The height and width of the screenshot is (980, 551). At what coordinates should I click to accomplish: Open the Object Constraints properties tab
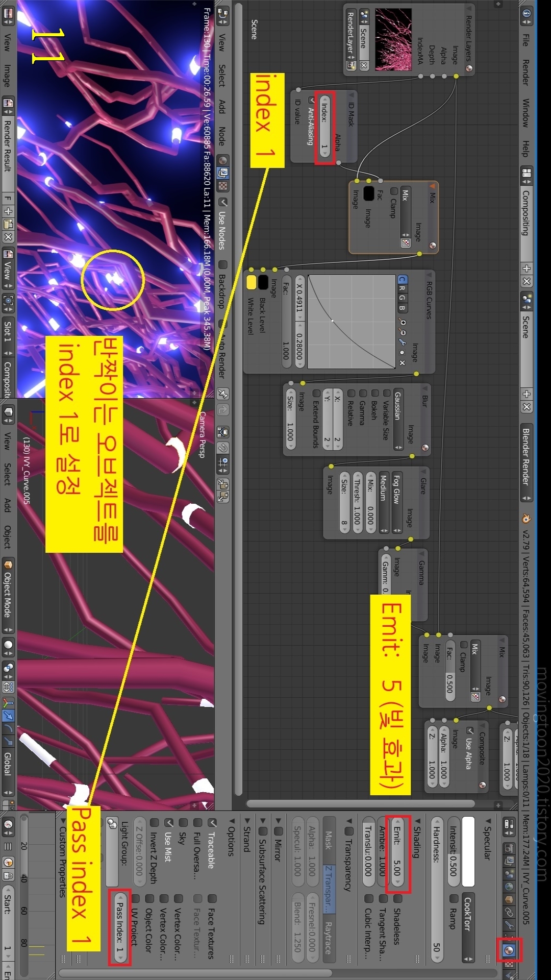509,912
